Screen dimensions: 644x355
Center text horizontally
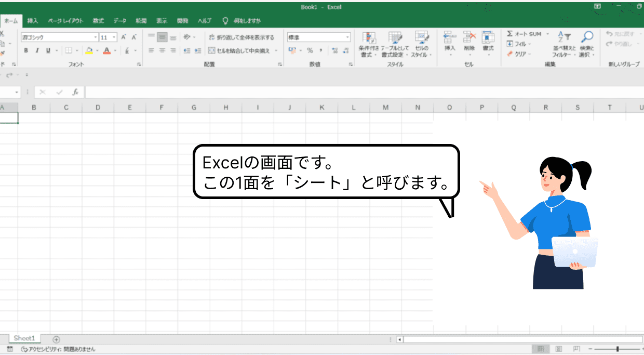click(162, 50)
